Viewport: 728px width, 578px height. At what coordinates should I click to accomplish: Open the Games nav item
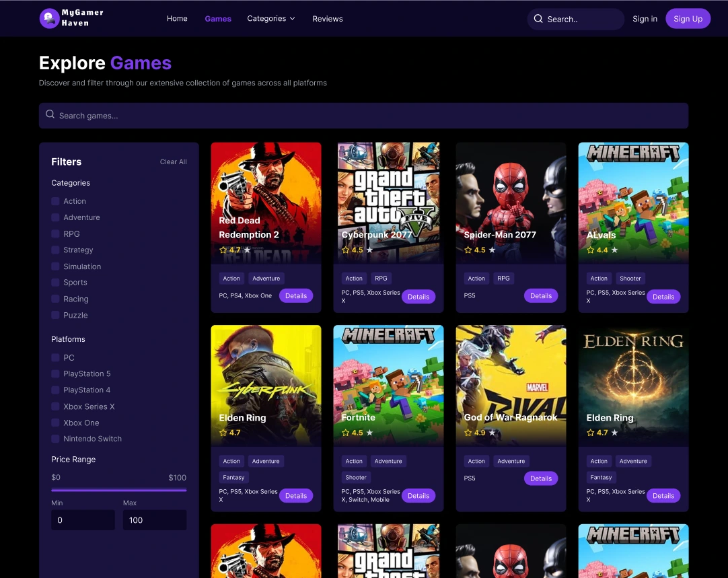(x=218, y=19)
